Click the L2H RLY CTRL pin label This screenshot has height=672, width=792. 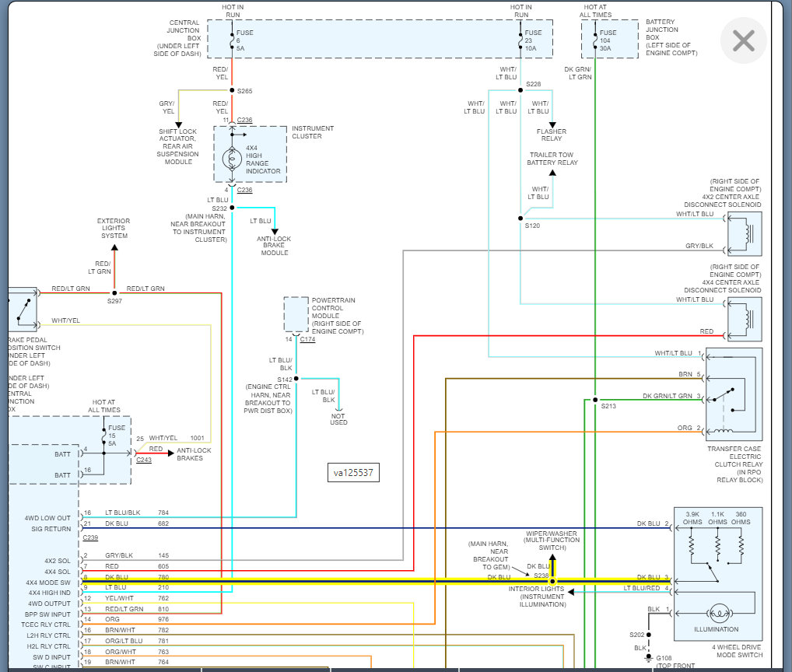click(x=48, y=635)
